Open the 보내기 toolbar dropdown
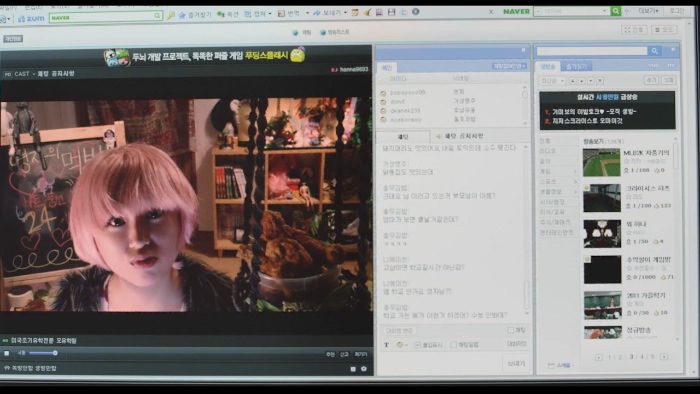The width and height of the screenshot is (700, 394). [345, 13]
